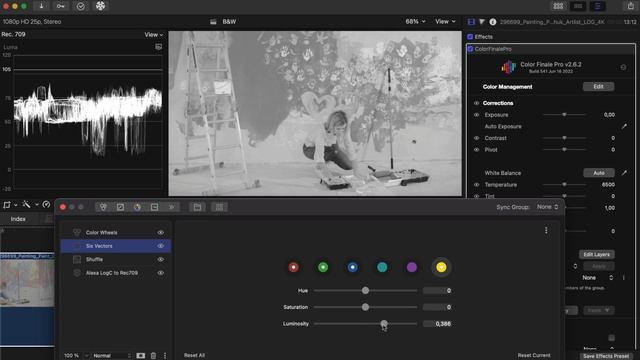Select the Six Vectors layer

(x=116, y=246)
